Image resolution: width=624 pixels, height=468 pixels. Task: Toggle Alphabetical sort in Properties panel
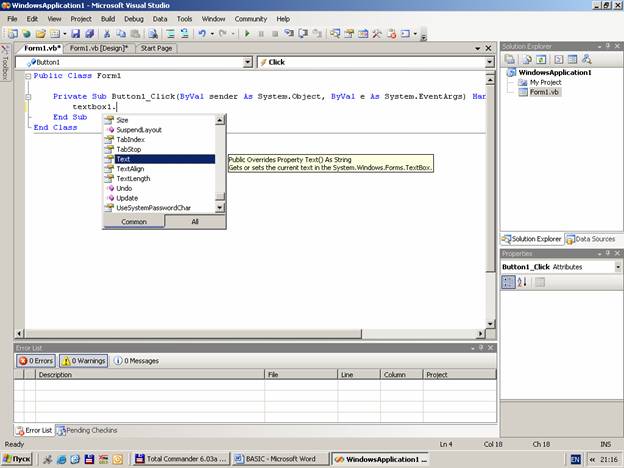point(522,283)
